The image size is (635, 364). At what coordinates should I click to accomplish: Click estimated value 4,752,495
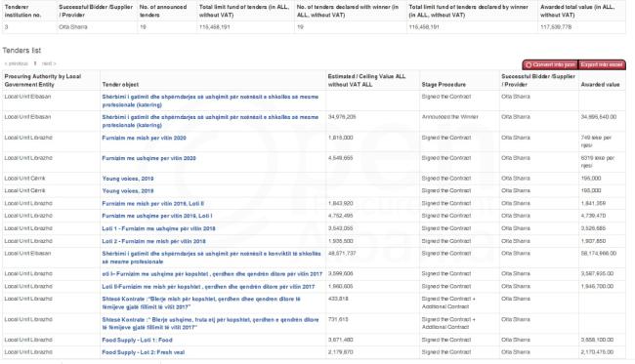pos(340,216)
